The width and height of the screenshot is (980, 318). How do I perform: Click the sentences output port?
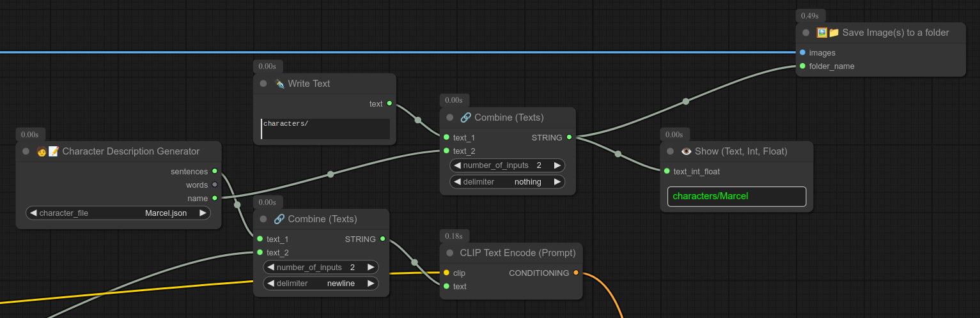[x=215, y=171]
